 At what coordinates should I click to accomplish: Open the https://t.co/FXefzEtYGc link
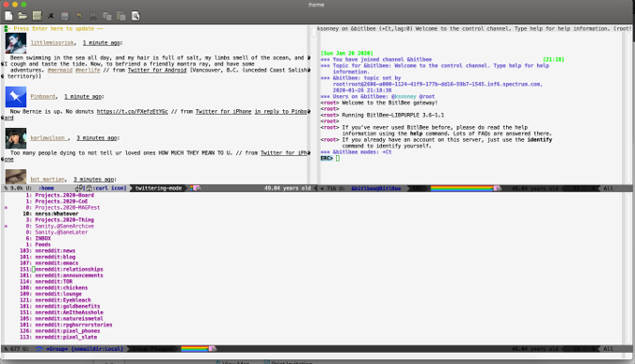pos(132,111)
